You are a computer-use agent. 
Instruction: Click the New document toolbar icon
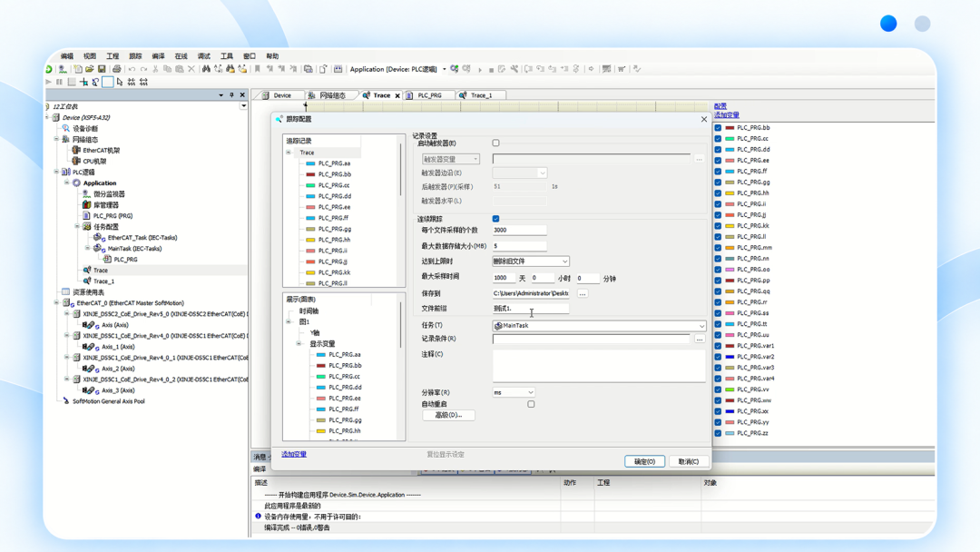click(x=77, y=69)
